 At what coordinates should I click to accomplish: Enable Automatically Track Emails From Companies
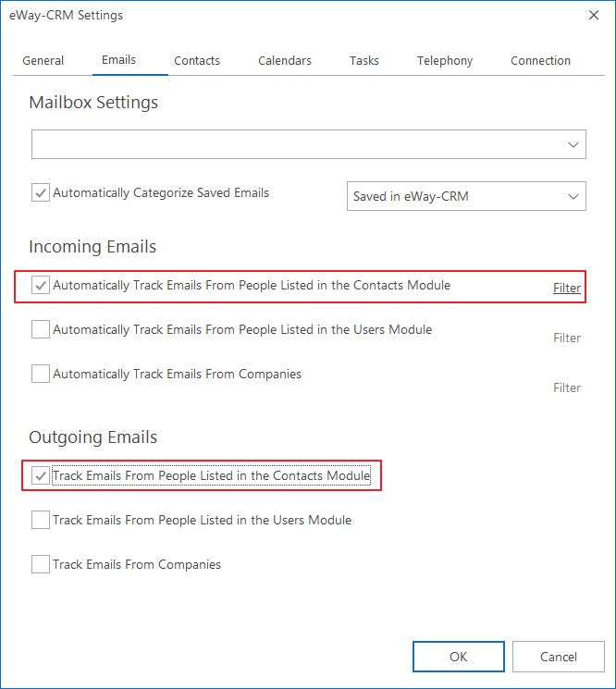point(41,374)
